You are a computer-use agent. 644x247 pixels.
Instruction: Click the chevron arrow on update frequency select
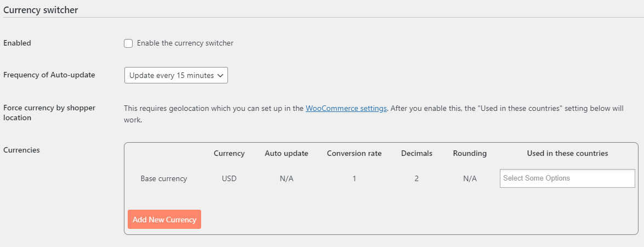point(220,75)
